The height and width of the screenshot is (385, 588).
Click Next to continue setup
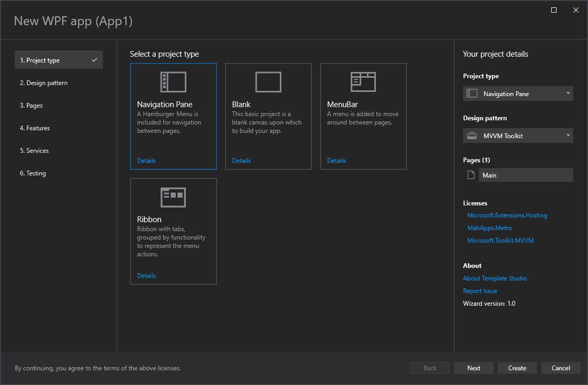click(474, 368)
